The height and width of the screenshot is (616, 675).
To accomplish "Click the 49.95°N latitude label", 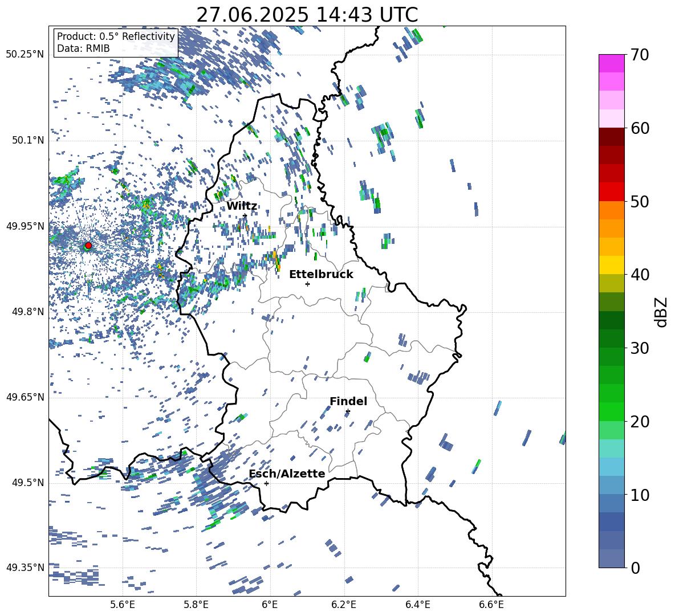I will pyautogui.click(x=25, y=226).
